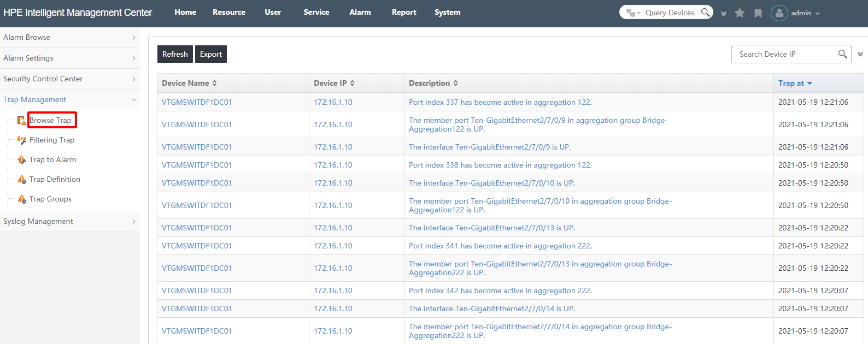This screenshot has width=868, height=344.
Task: Open favorites star icon in header
Action: (x=740, y=13)
